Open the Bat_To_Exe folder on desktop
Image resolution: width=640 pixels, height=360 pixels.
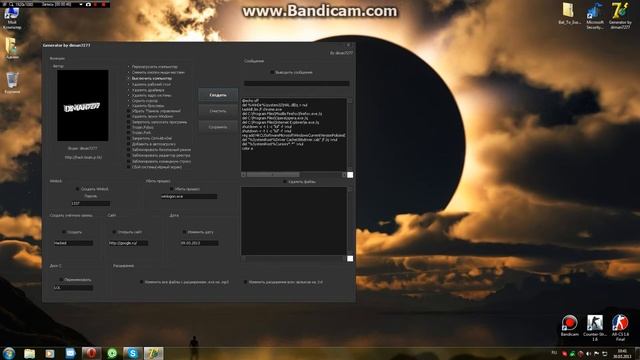click(x=569, y=13)
